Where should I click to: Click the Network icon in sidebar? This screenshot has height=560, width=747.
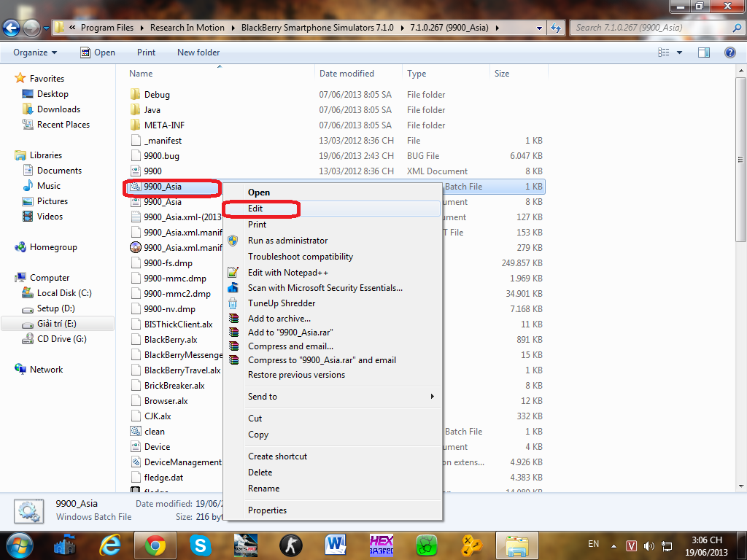click(x=20, y=369)
